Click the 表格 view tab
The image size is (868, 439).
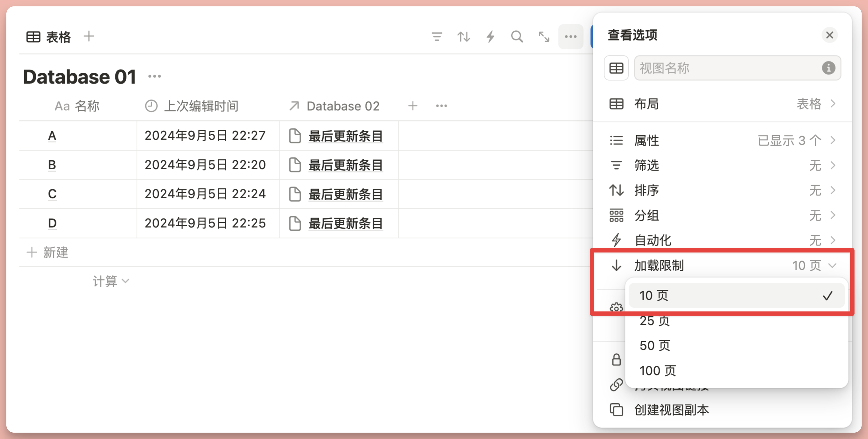click(48, 36)
